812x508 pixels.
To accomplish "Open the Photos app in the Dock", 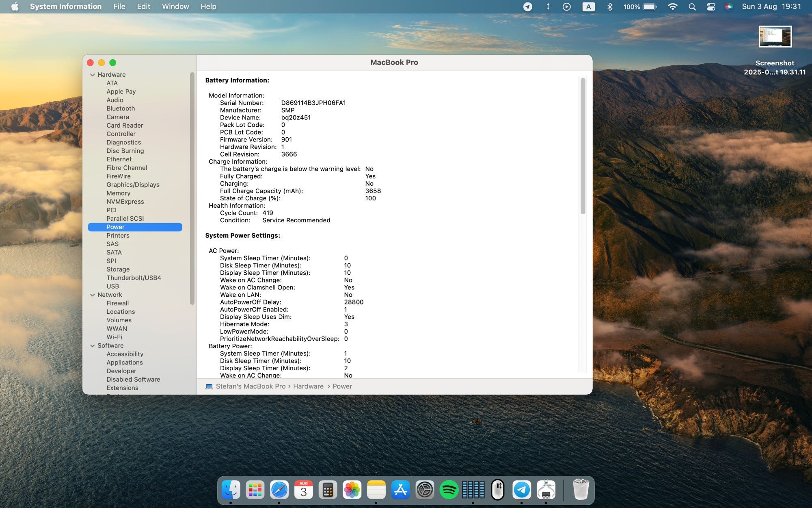I will pyautogui.click(x=352, y=490).
